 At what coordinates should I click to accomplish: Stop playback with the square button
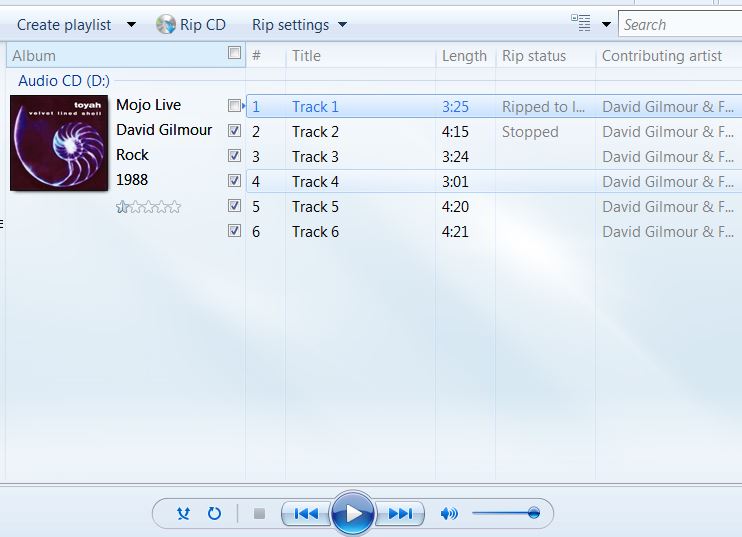point(259,513)
